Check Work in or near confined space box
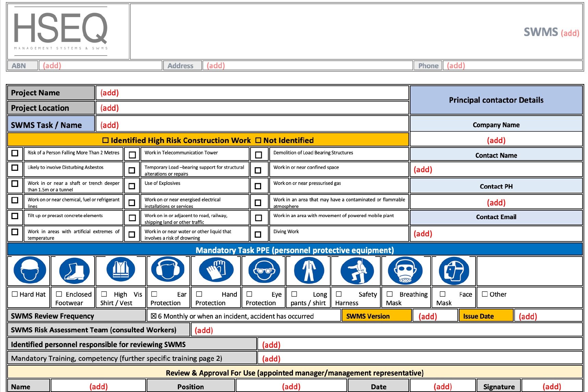Screen dimensions: 588x392 258,170
